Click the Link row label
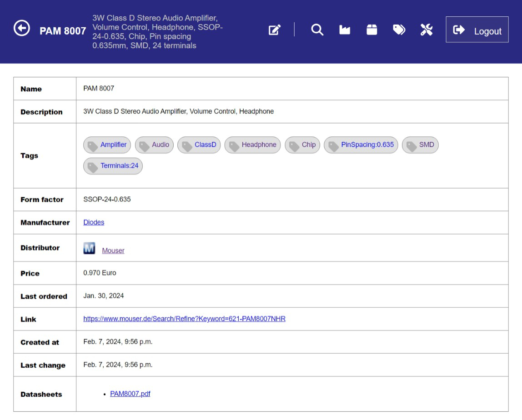This screenshot has height=420, width=522. [28, 319]
